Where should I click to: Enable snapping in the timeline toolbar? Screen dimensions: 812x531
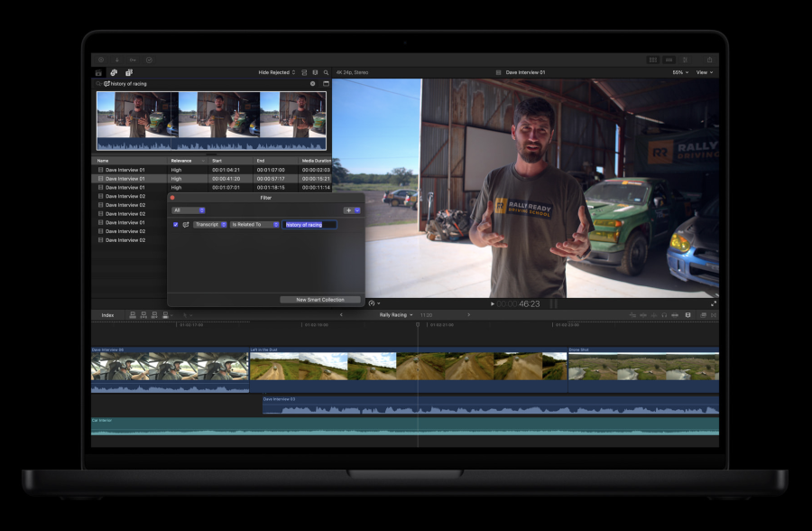[675, 315]
